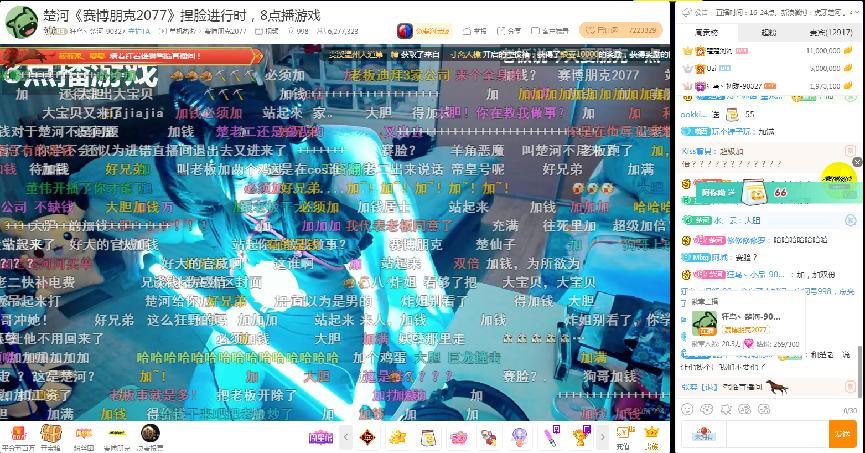
Task: Click the fifth chat toolbar icon
Action: click(764, 409)
